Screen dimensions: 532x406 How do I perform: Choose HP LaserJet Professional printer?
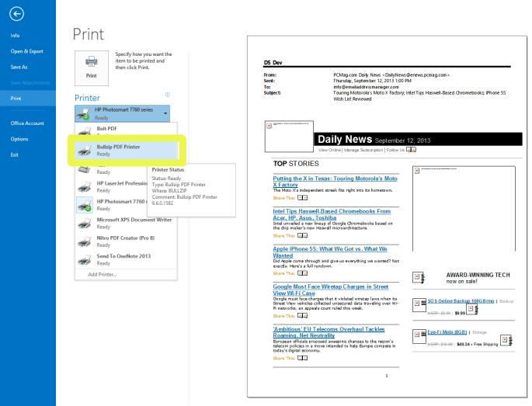(x=111, y=186)
